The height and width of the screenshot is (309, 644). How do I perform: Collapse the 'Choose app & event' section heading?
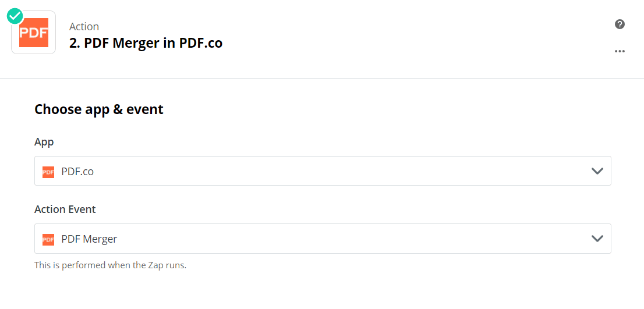coord(99,109)
